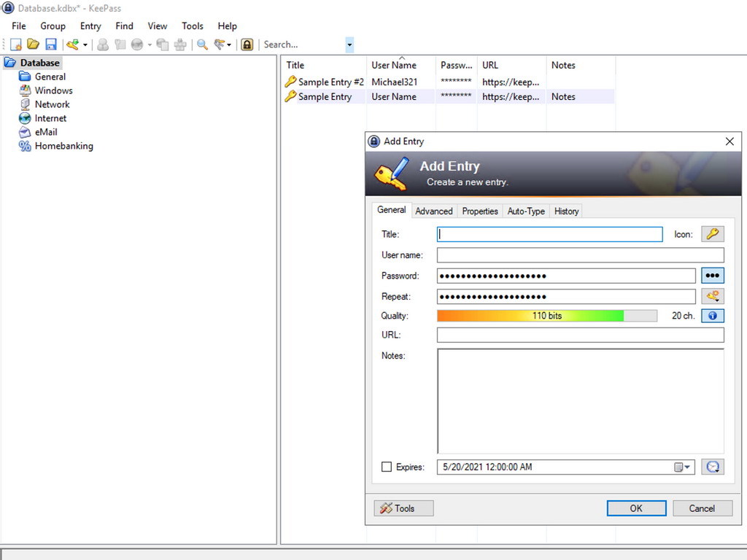This screenshot has width=747, height=560.
Task: Cancel the Add Entry dialog
Action: tap(703, 508)
